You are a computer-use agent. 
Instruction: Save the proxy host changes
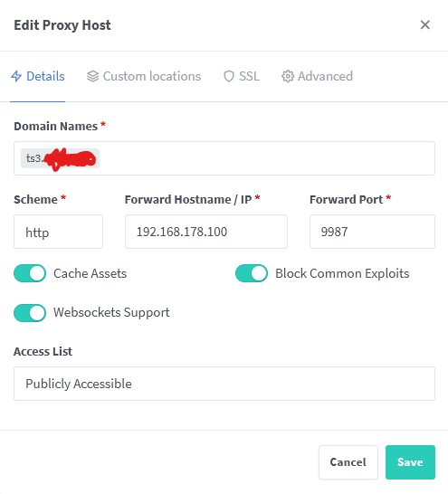pyautogui.click(x=410, y=462)
